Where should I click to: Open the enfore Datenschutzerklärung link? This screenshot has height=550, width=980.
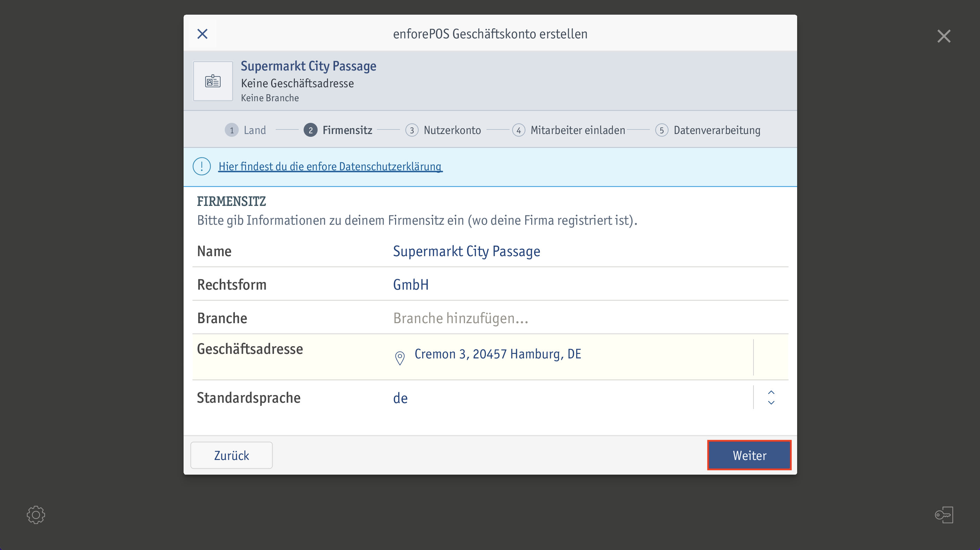[330, 166]
